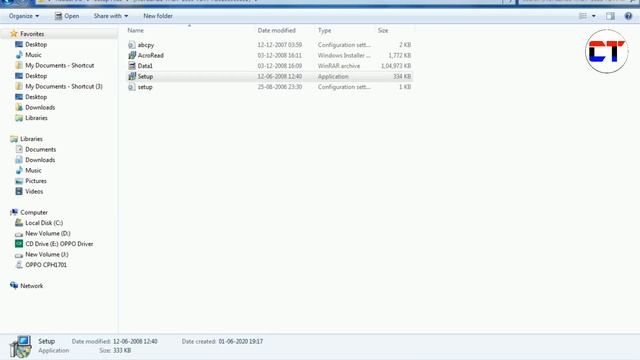Click the Open toolbar button
The image size is (640, 360).
point(67,16)
